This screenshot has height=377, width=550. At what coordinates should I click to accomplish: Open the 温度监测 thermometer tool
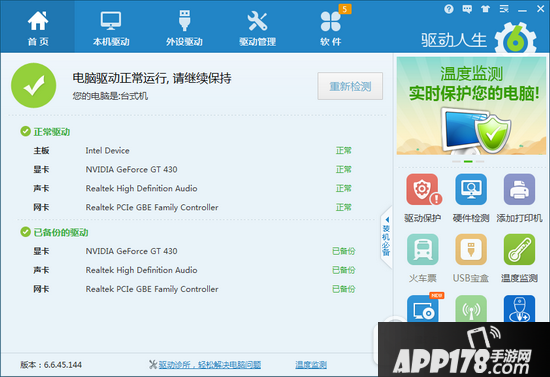point(519,258)
